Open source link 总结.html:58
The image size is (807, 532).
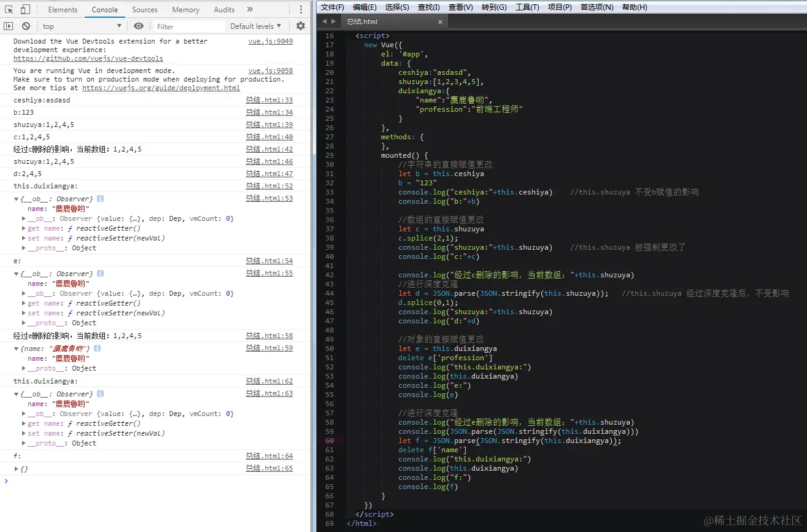tap(269, 336)
